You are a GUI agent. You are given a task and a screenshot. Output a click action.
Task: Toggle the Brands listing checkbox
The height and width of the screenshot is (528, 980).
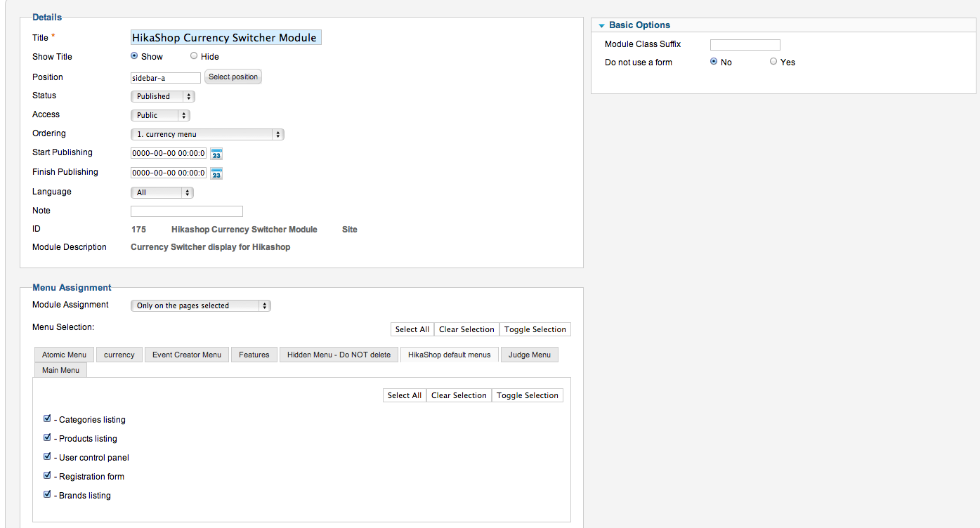click(x=47, y=494)
